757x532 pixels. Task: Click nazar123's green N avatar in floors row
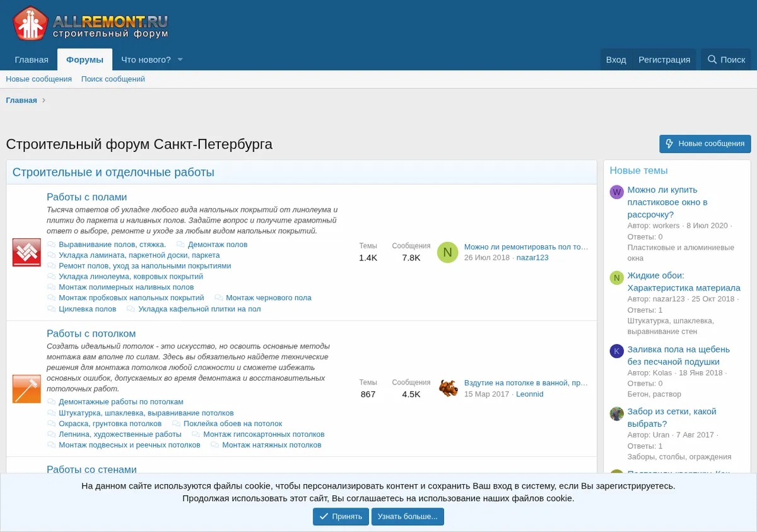click(x=447, y=252)
